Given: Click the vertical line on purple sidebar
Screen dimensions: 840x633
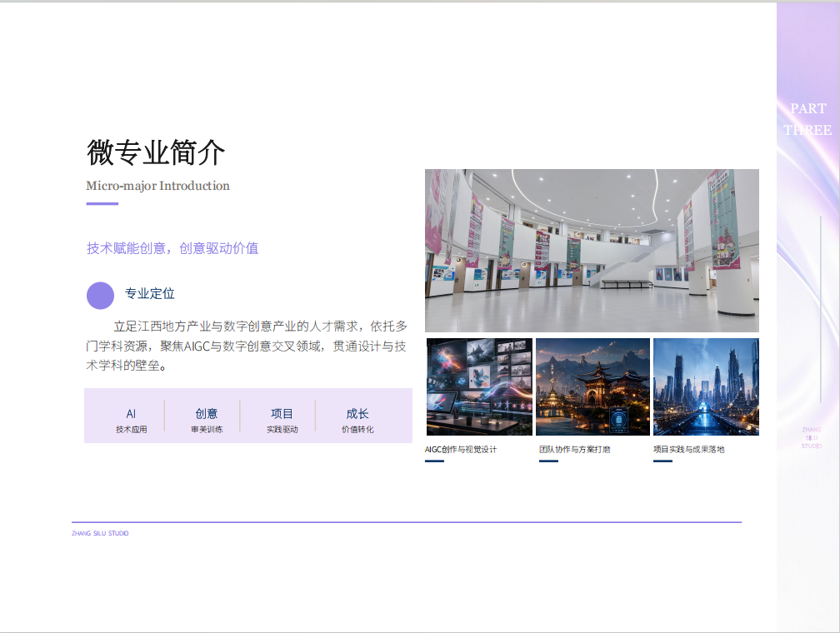Looking at the screenshot, I should (820, 309).
